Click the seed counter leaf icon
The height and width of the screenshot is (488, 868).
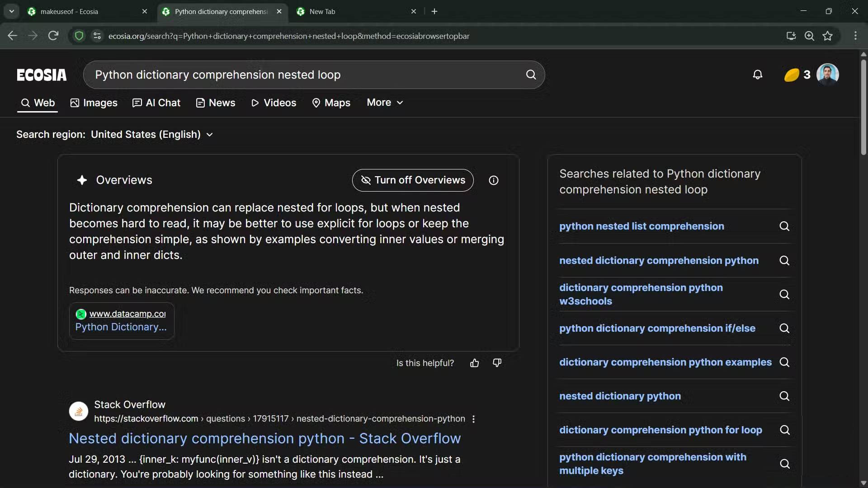[x=792, y=75]
